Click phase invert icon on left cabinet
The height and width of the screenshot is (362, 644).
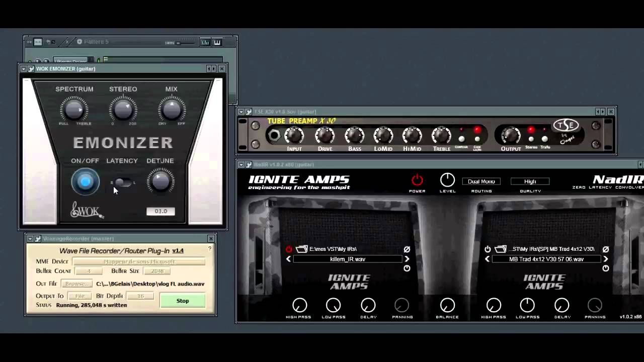click(x=407, y=249)
